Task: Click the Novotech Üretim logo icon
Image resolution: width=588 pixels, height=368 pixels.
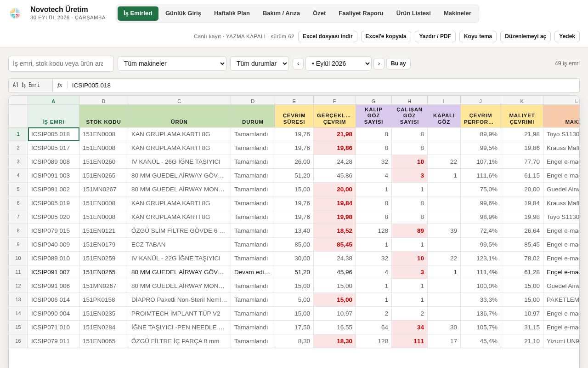Action: [15, 13]
